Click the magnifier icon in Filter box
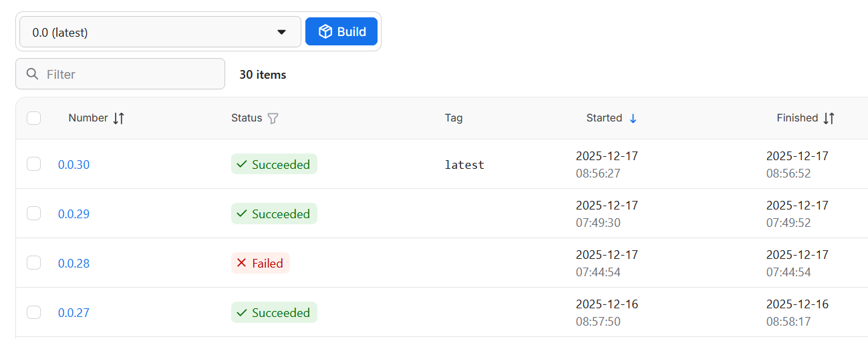The height and width of the screenshot is (339, 868). point(32,74)
